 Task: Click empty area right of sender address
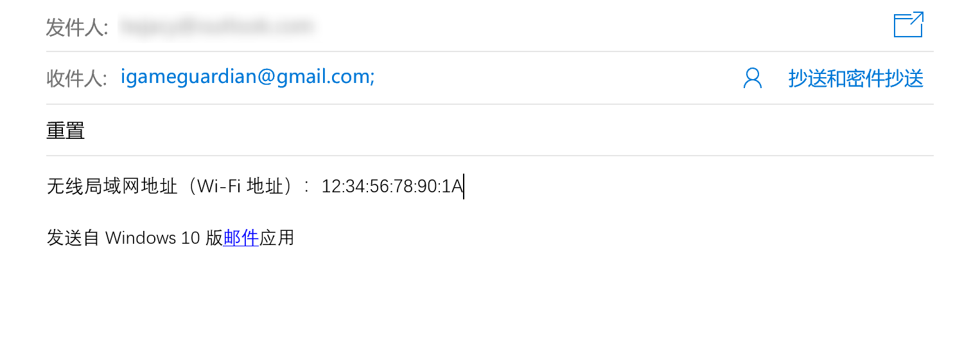[578, 27]
